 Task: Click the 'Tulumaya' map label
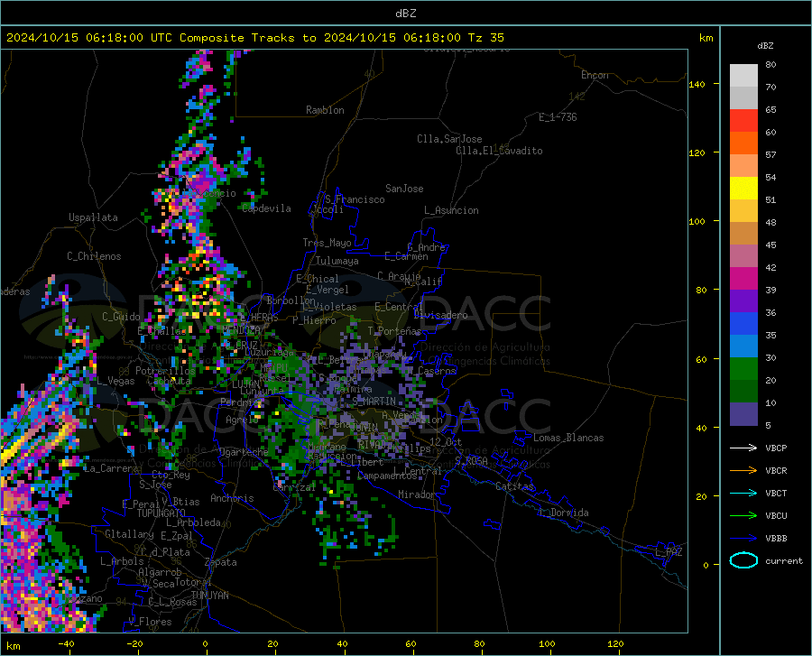pos(337,261)
